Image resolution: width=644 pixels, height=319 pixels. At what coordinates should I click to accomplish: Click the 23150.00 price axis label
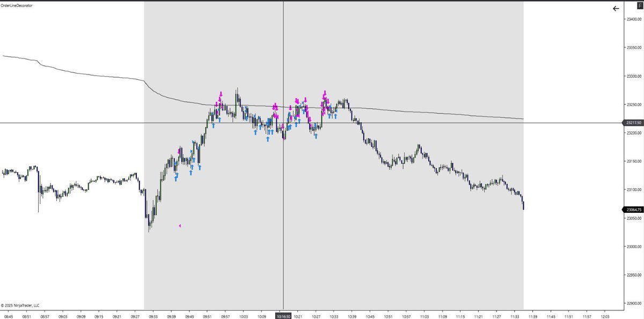point(635,162)
